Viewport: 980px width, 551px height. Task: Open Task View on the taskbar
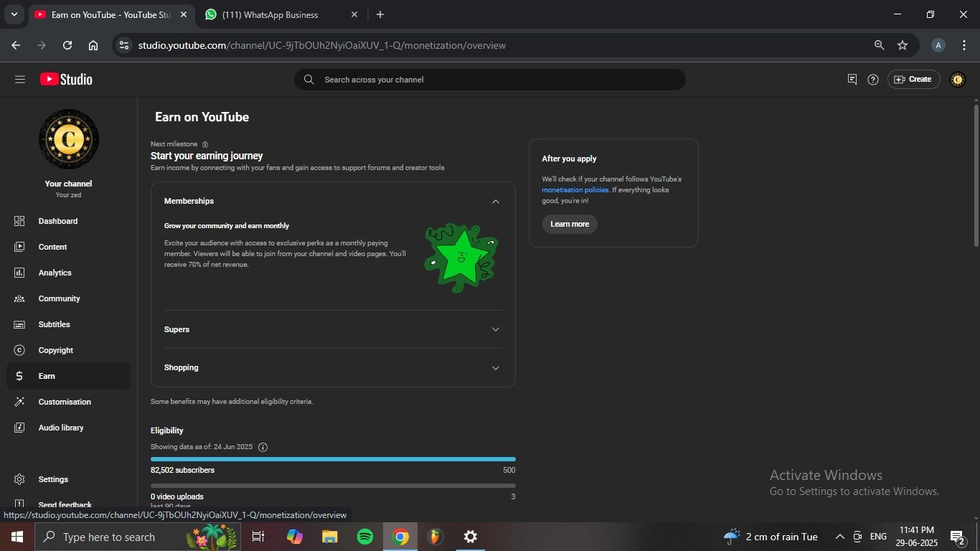click(259, 537)
